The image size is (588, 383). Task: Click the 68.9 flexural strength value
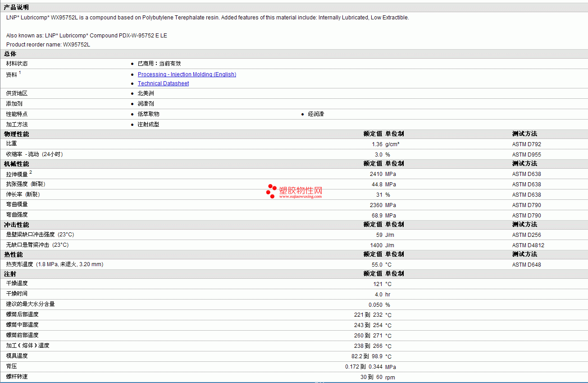pos(377,216)
